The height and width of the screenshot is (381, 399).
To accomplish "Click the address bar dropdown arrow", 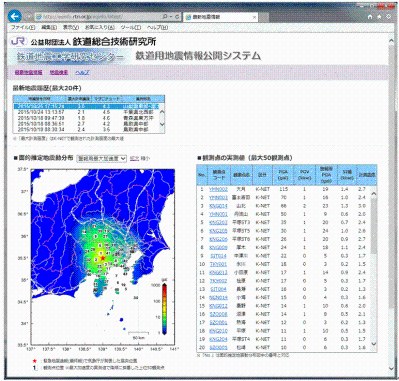I will coord(171,16).
